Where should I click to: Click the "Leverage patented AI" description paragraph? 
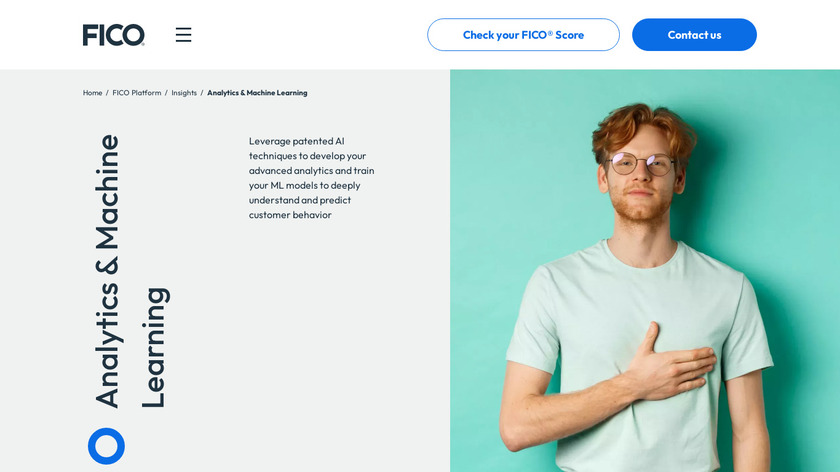pyautogui.click(x=312, y=178)
